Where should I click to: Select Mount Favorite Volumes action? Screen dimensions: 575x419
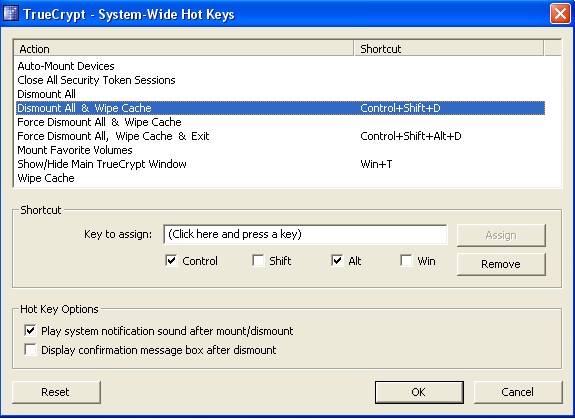coord(281,150)
